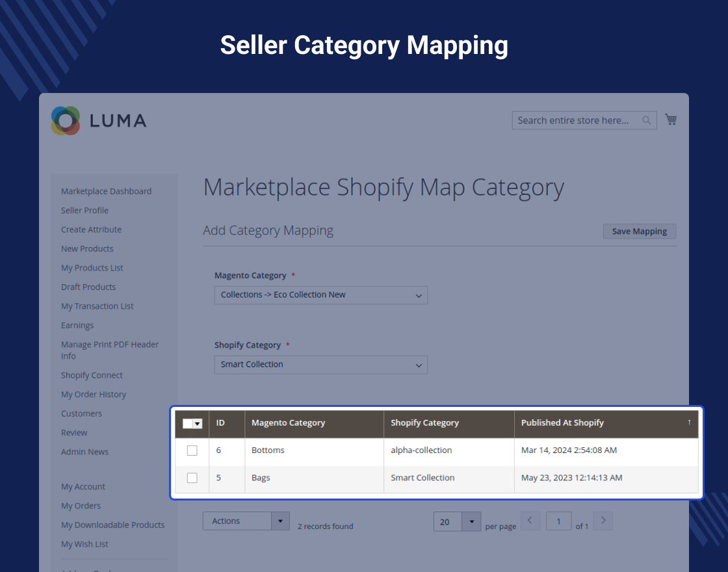Open New Products in sidebar

(x=87, y=249)
